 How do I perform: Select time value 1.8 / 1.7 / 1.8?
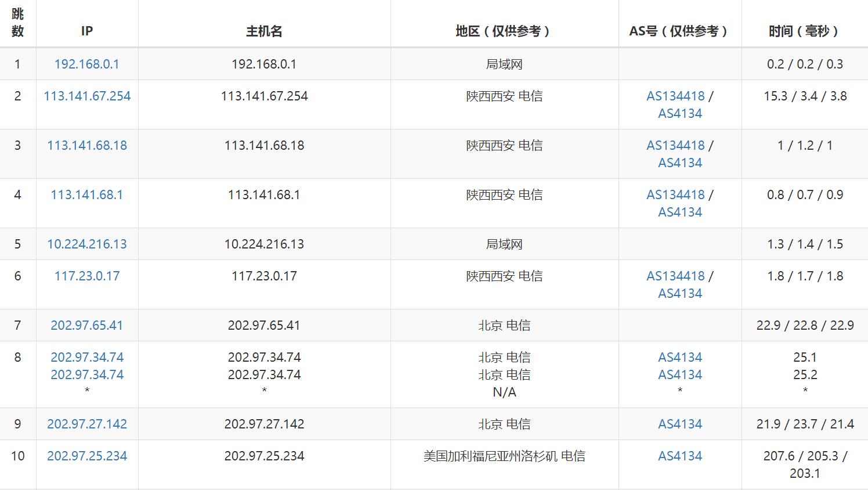click(x=805, y=276)
